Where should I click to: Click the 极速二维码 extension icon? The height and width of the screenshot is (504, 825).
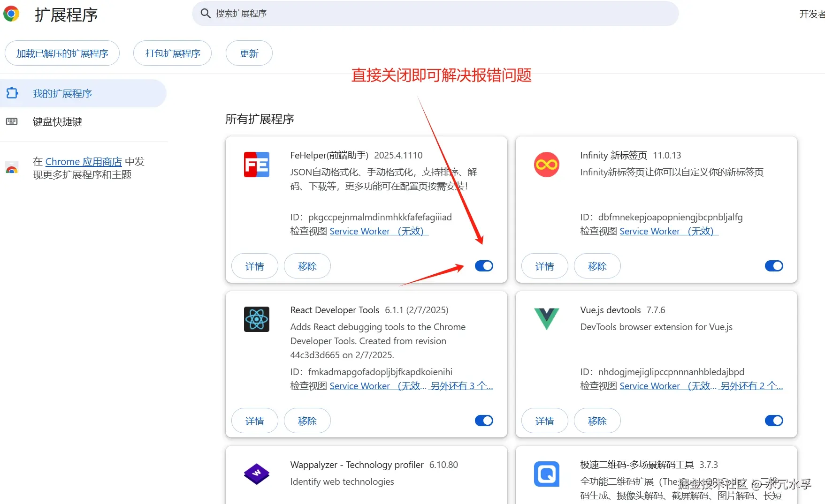[x=547, y=474]
